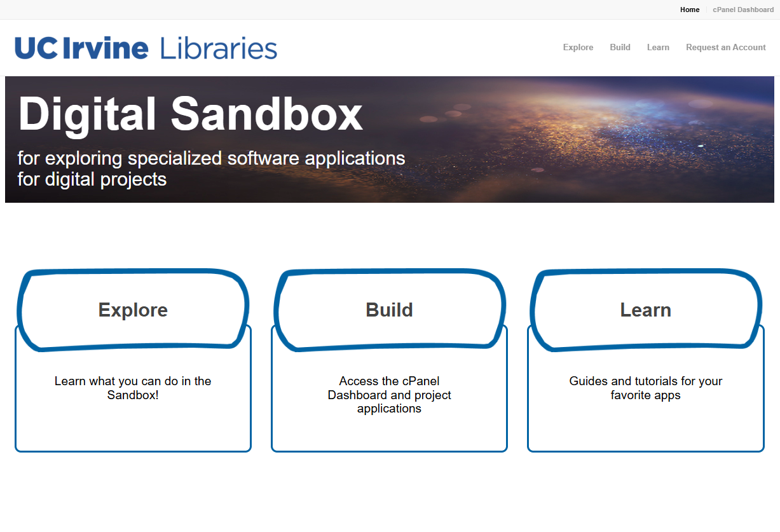Click the banner background image

tap(572, 139)
